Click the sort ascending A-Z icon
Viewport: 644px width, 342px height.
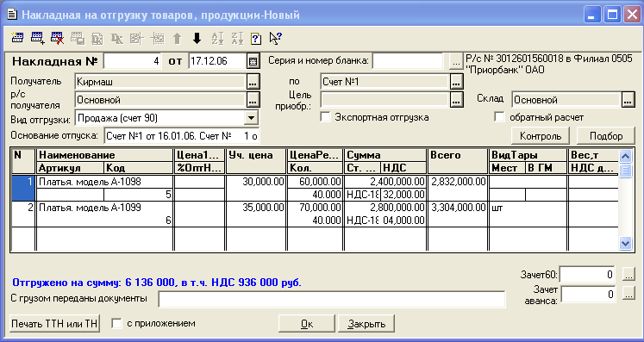tap(217, 38)
